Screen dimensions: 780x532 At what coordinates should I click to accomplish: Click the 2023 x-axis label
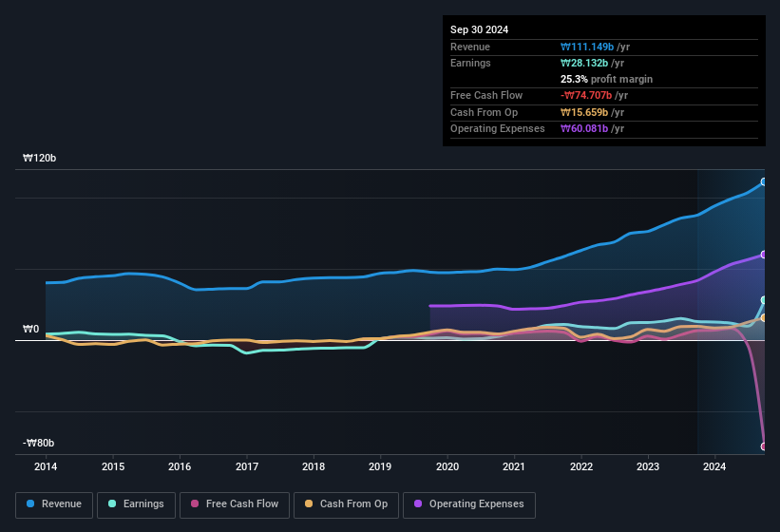click(x=648, y=466)
